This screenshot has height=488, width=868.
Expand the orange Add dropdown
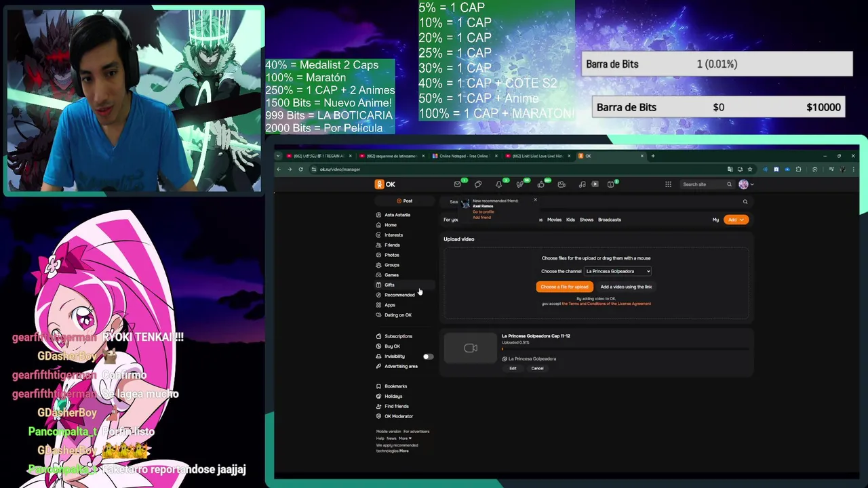(736, 220)
